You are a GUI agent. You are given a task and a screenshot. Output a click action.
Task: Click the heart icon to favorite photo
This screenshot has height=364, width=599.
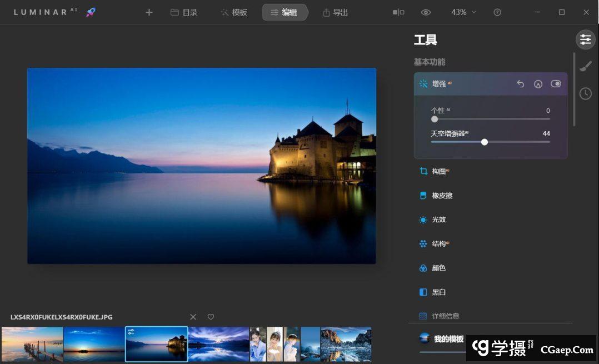pos(211,317)
